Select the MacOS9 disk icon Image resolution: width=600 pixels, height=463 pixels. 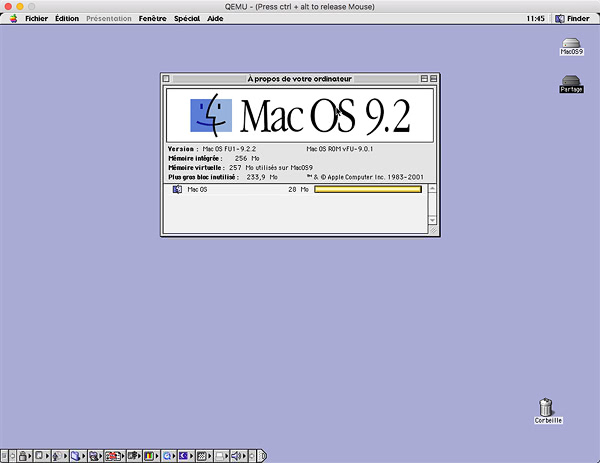pos(571,47)
